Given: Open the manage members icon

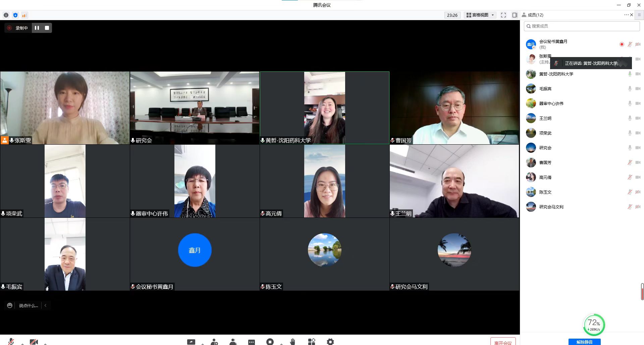Looking at the screenshot, I should [233, 342].
